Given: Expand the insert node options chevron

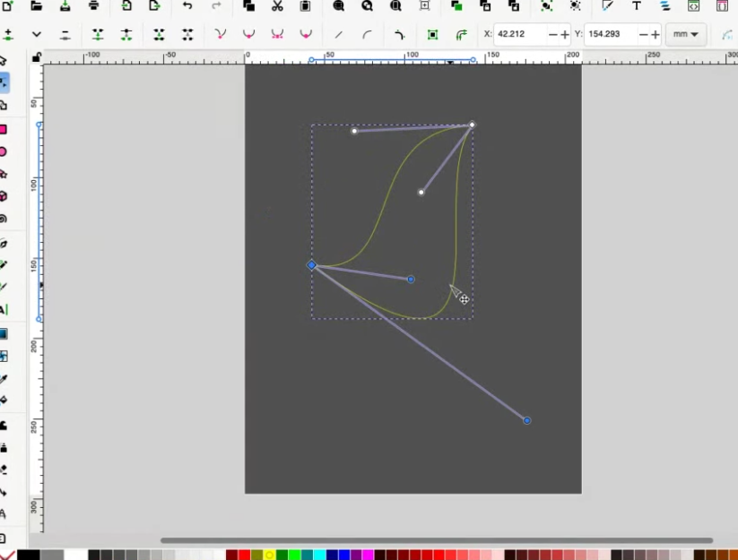Looking at the screenshot, I should coord(36,34).
